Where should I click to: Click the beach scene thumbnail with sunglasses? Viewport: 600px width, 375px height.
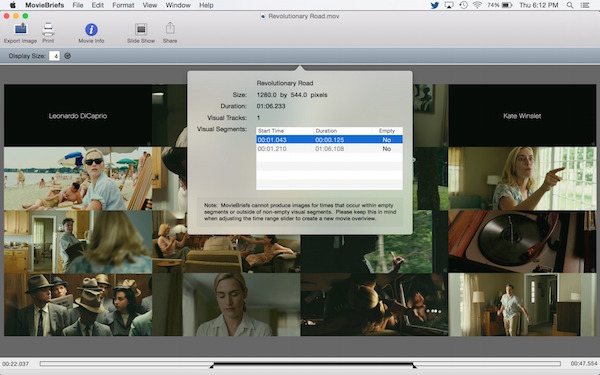[78, 179]
